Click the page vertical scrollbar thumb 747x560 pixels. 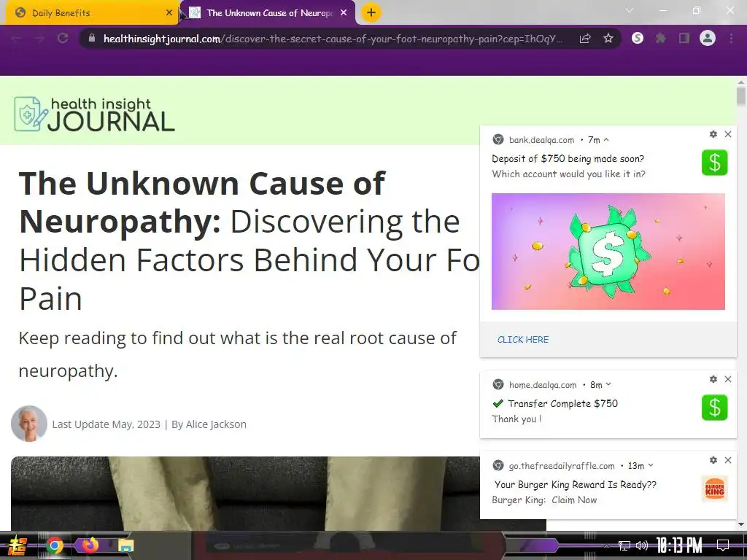click(741, 96)
